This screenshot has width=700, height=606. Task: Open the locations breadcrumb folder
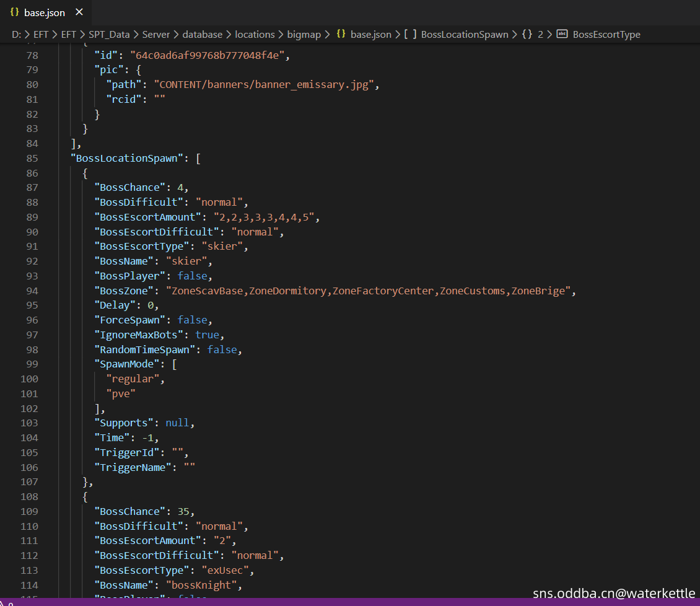point(255,35)
